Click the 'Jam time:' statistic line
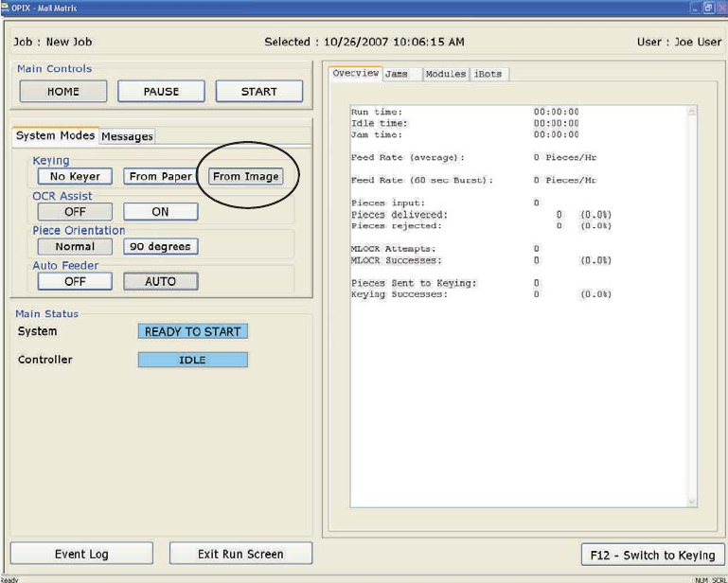 (465, 134)
